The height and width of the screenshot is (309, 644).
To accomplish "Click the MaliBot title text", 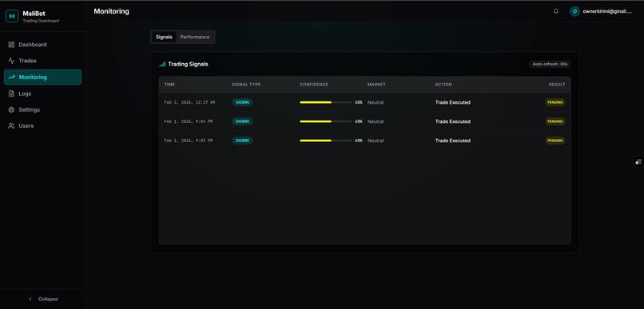I will coord(34,14).
